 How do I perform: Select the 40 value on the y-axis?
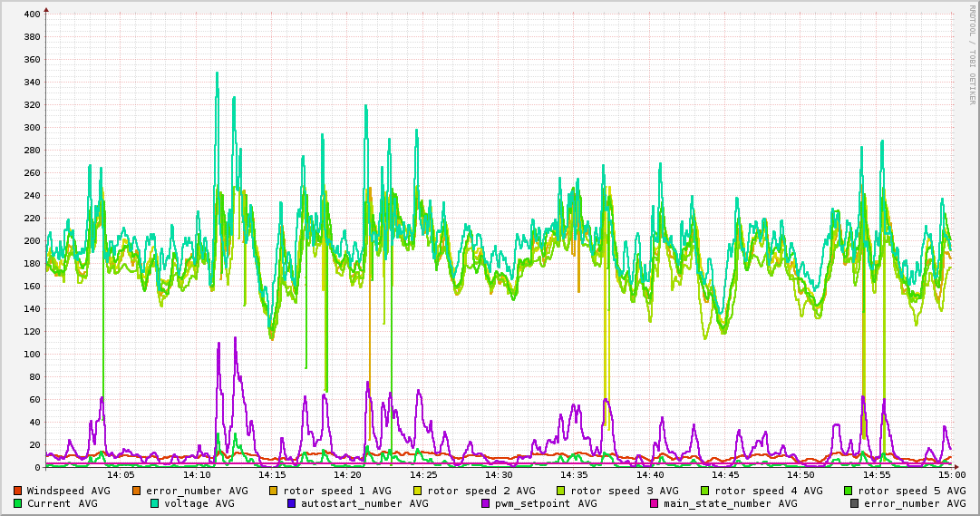35,423
